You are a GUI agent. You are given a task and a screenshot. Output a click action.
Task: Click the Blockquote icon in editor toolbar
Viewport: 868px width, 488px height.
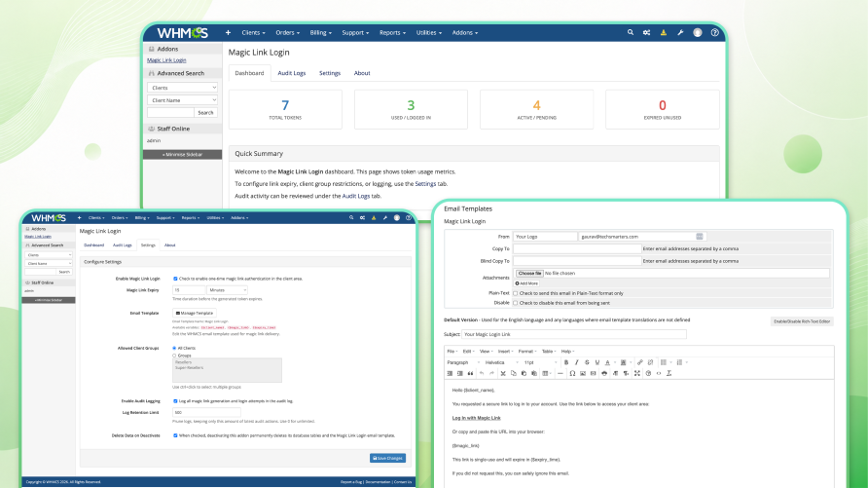click(x=471, y=373)
